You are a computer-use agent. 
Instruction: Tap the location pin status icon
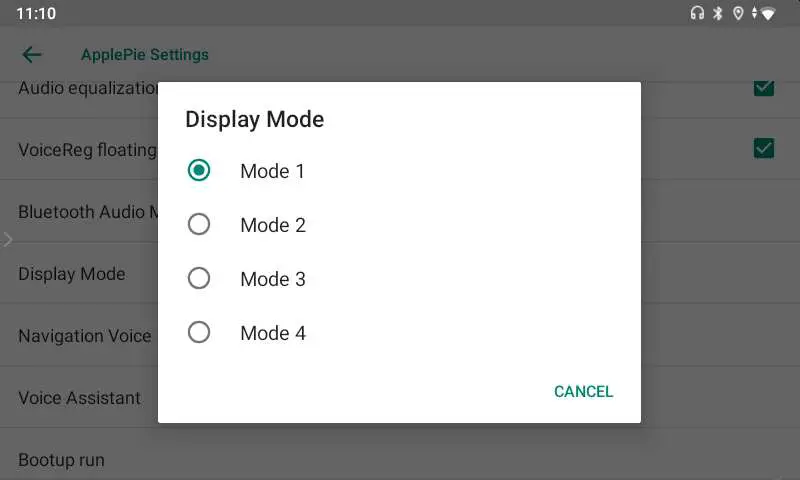[x=738, y=14]
